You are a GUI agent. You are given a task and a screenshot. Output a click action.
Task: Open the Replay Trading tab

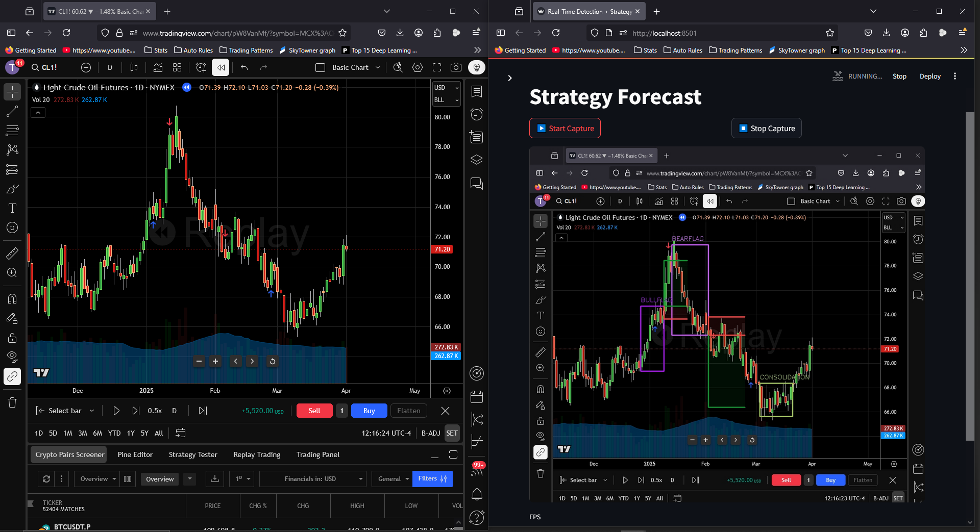pos(257,454)
